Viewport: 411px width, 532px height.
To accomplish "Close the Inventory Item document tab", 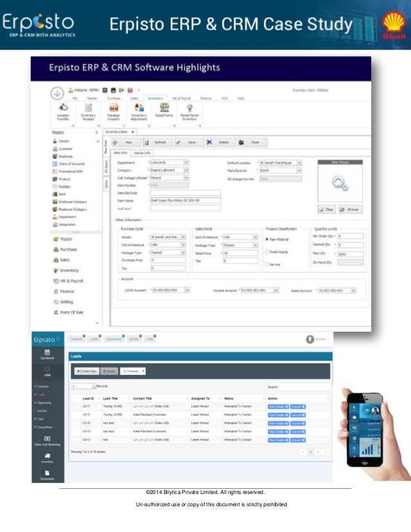I will (133, 131).
